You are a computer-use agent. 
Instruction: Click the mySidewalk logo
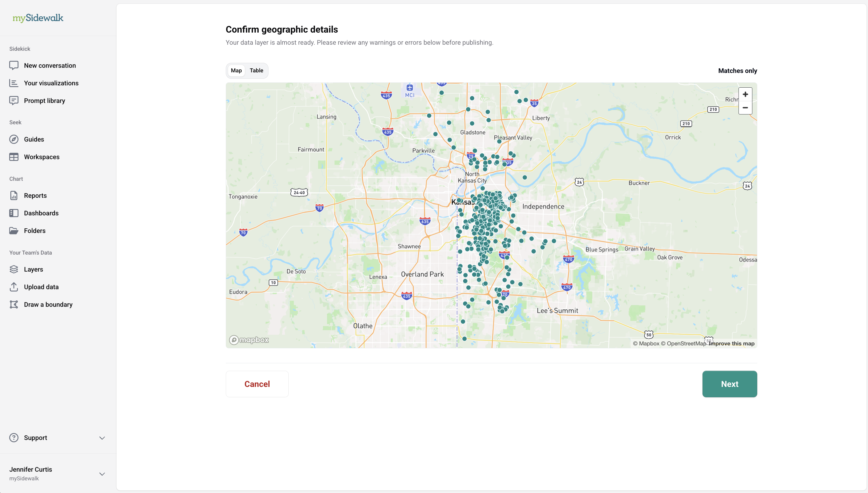pos(38,18)
